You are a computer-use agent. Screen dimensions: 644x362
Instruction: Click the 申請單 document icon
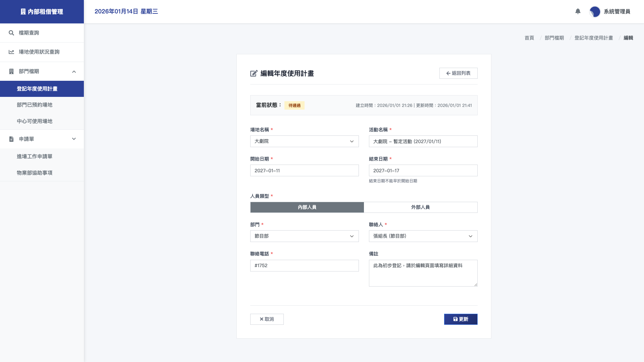[x=11, y=139]
